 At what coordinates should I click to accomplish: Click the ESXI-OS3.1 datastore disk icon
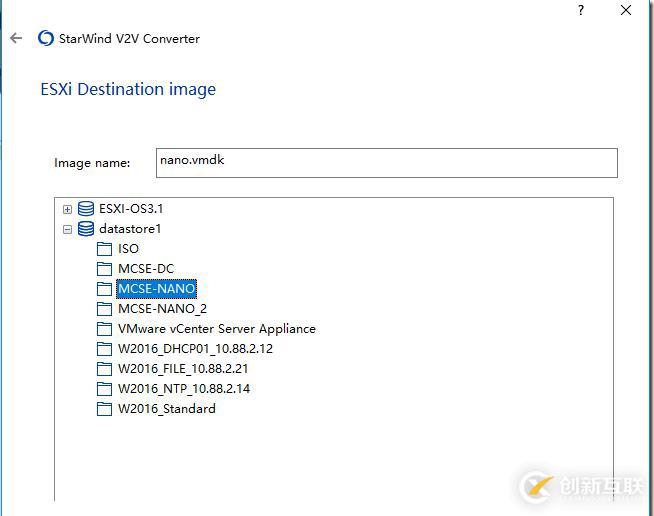86,209
